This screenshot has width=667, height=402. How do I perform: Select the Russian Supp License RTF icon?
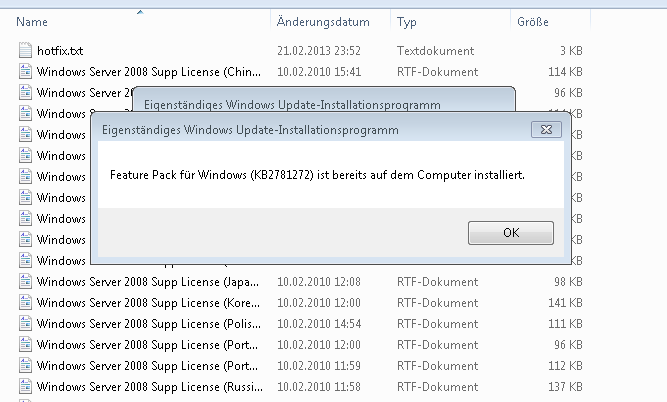pyautogui.click(x=26, y=386)
